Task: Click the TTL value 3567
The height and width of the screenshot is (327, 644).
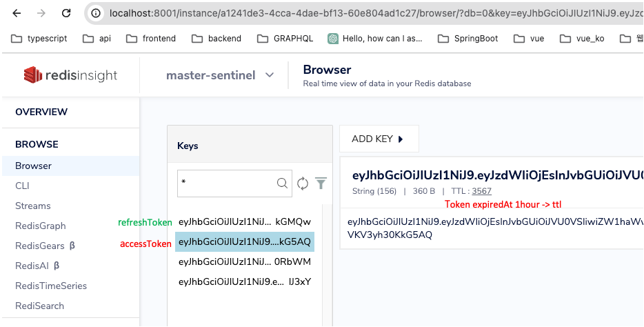Action: coord(482,191)
